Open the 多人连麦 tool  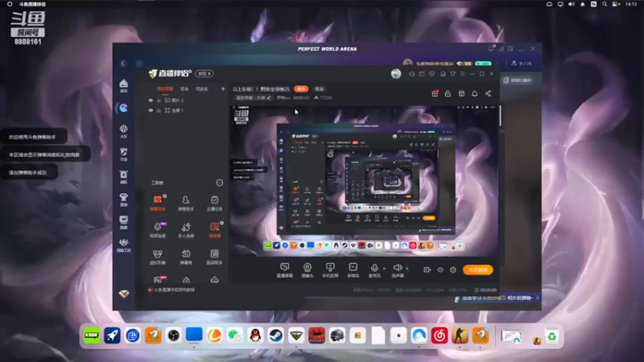pos(186,230)
